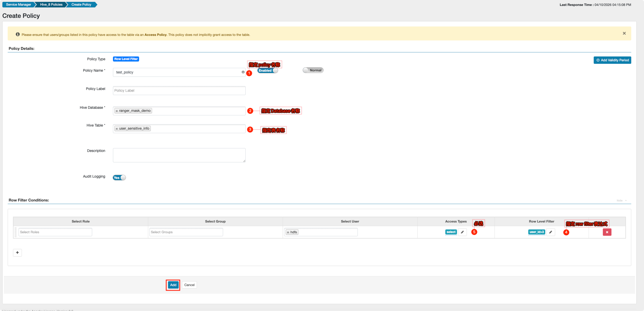Viewport: 644px width, 311px height.
Task: Toggle the policy Enabled switch
Action: [x=267, y=70]
